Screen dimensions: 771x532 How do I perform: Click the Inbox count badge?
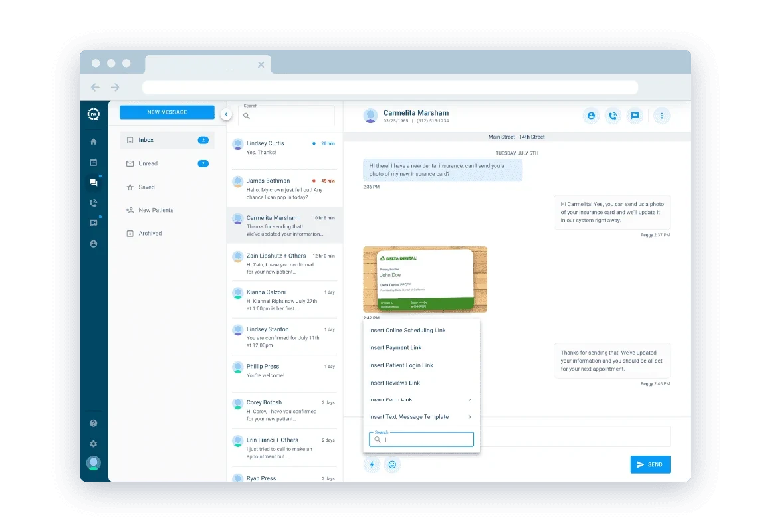coord(203,141)
